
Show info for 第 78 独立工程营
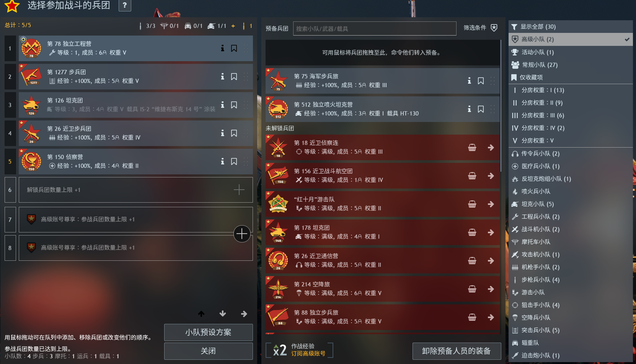(x=222, y=48)
